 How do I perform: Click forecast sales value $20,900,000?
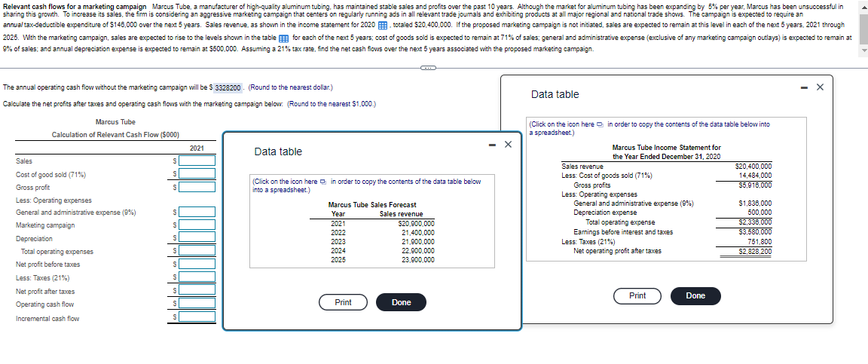coord(416,223)
